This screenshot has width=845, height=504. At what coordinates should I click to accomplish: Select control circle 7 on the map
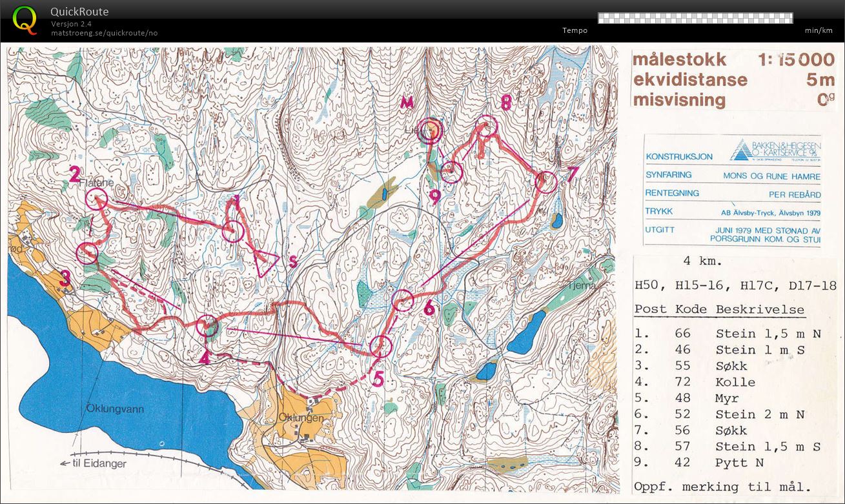click(546, 182)
